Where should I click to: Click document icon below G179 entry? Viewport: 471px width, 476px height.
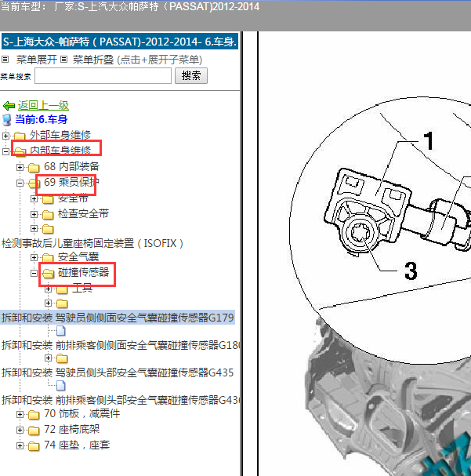(x=61, y=331)
